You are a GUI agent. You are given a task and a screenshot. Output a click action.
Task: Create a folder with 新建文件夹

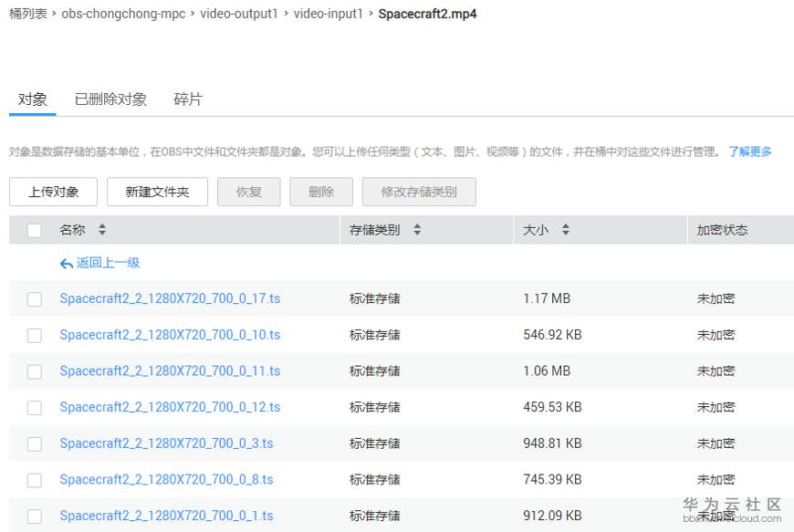(157, 192)
